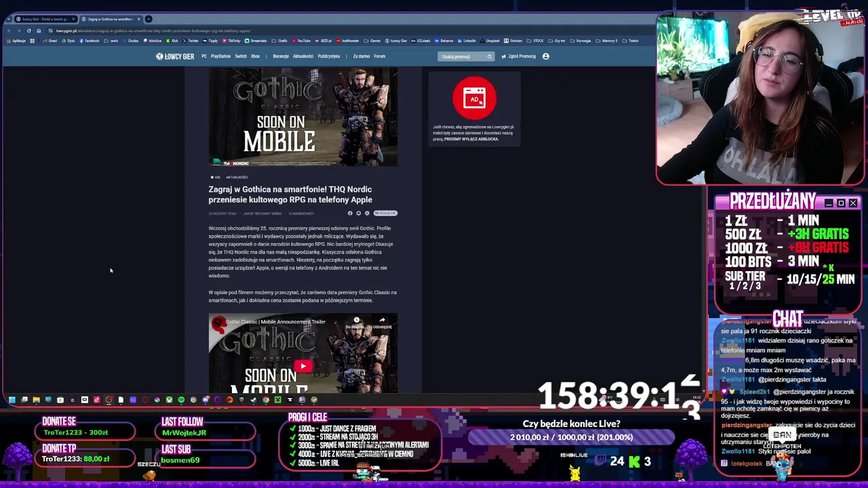
Task: Open Chrome from taskbar
Action: (x=266, y=400)
